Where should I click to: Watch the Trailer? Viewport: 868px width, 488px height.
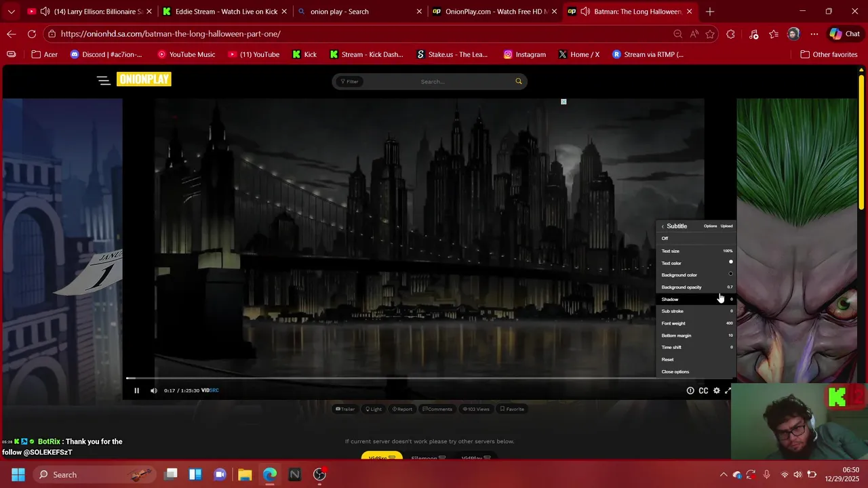pyautogui.click(x=345, y=409)
